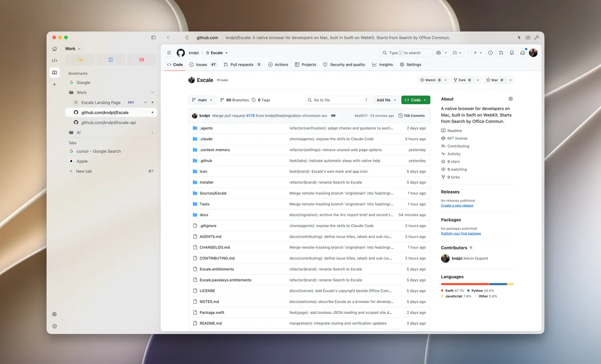This screenshot has width=601, height=364.
Task: Open the Add file dropdown
Action: (x=386, y=100)
